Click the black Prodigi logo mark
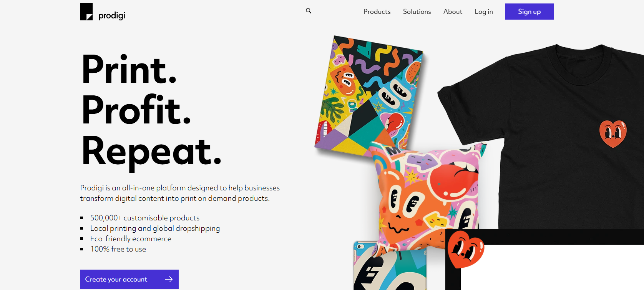Screen dimensions: 644x290 86,12
